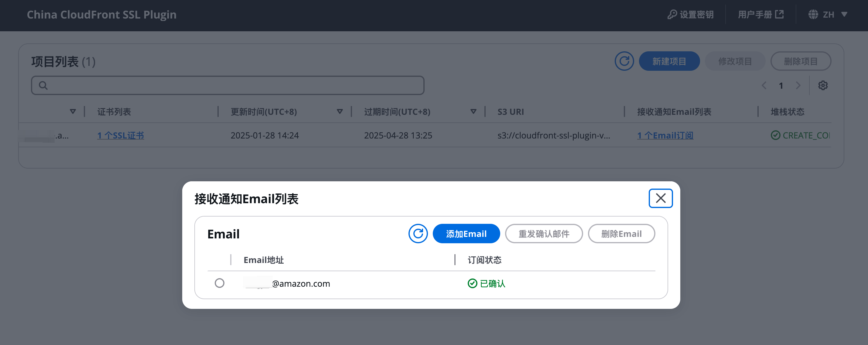Refresh the Email list in the dialog
This screenshot has height=345, width=868.
click(x=418, y=234)
